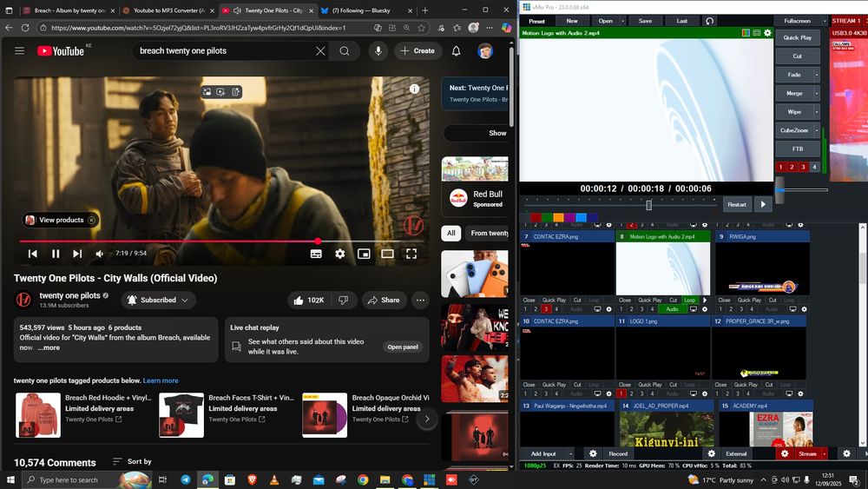Open settings gear for Motion Logo preview
868x489 pixels.
[767, 33]
